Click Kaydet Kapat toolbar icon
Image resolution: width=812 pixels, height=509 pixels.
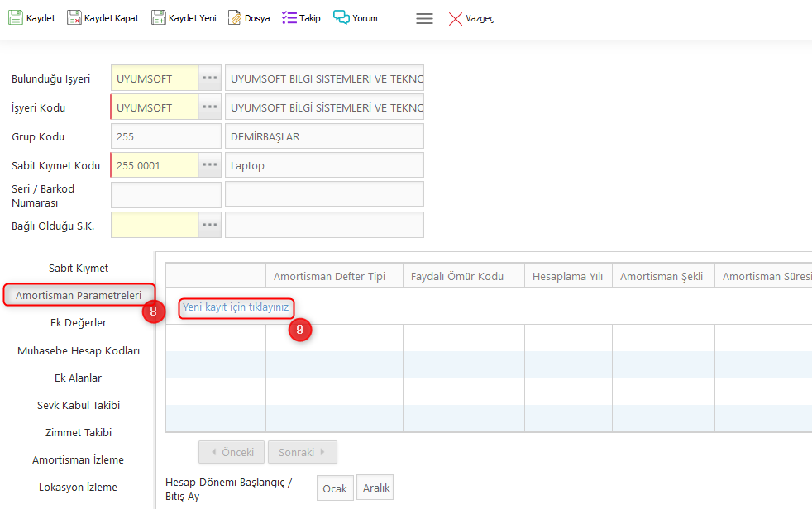coord(74,18)
